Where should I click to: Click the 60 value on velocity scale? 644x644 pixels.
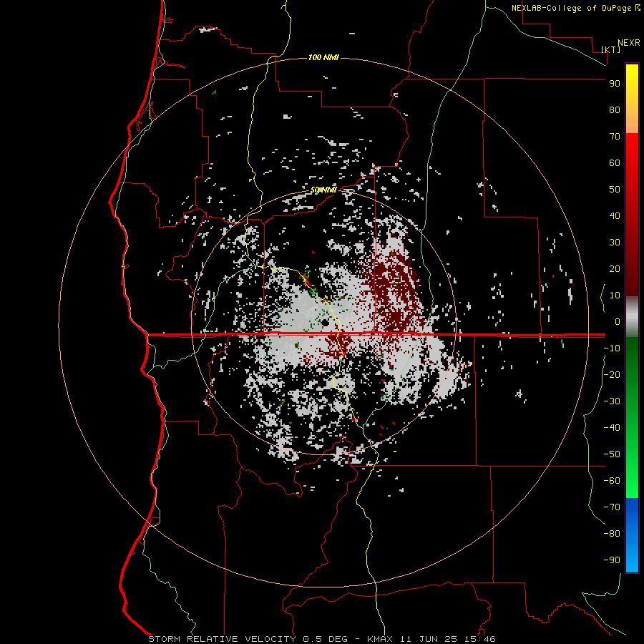click(x=615, y=162)
